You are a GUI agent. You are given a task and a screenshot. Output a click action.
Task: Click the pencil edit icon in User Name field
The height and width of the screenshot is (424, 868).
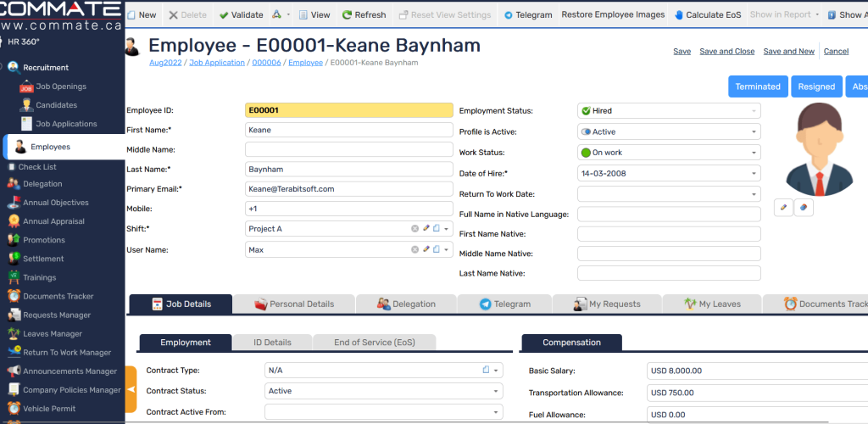[426, 249]
